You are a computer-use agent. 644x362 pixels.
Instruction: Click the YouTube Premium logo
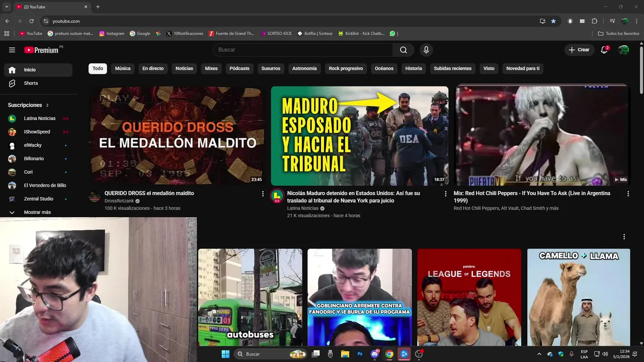click(x=41, y=50)
